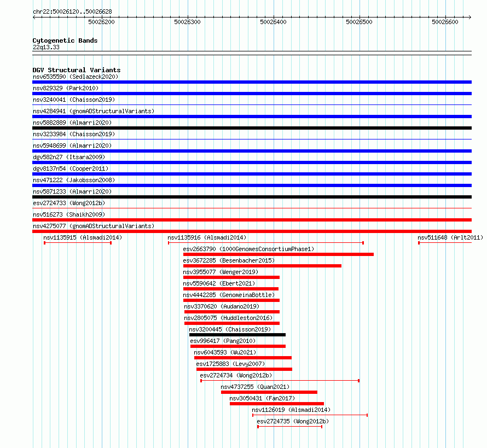This screenshot has height=448, width=487.
Task: Click esv1725883 (Levy2007) label
Action: [x=230, y=364]
